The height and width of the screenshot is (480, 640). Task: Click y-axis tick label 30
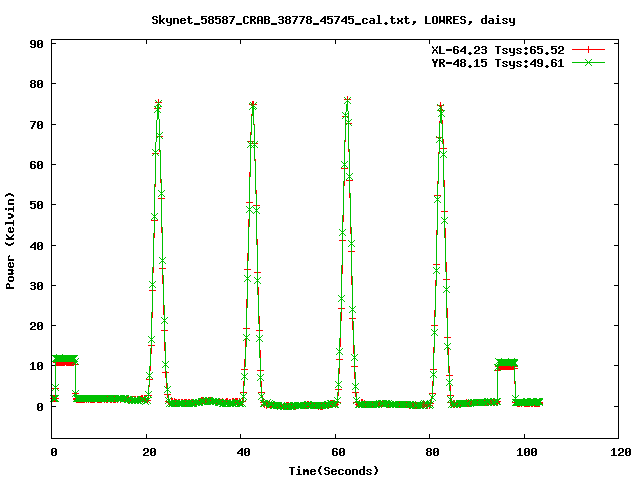[x=36, y=286]
